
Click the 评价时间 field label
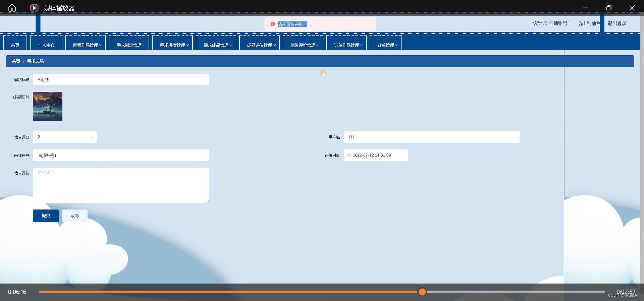pos(332,156)
